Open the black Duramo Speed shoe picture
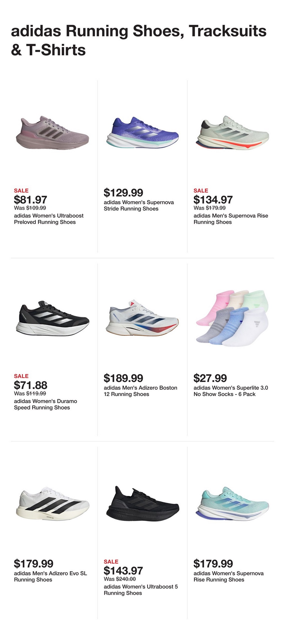 [x=52, y=318]
